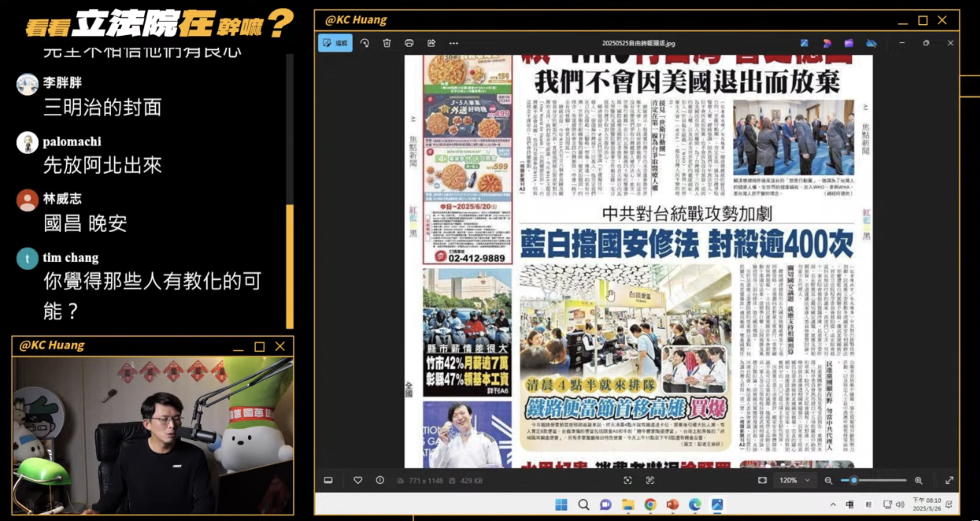Click the chat message 國昌 晚安

85,223
